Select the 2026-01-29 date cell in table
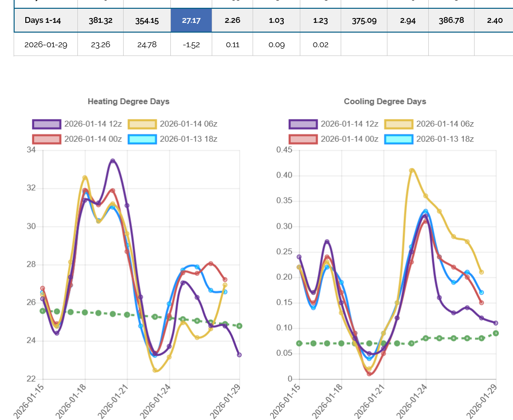513x420 pixels. tap(46, 44)
